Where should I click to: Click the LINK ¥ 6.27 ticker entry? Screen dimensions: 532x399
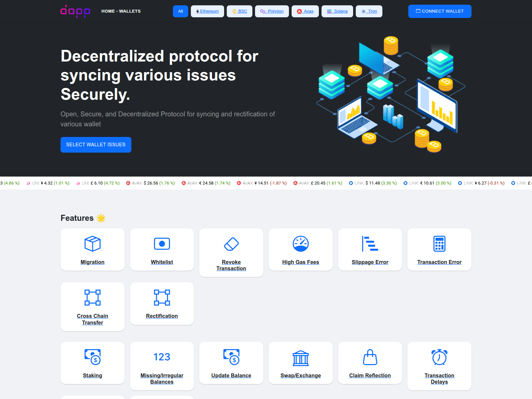coord(481,183)
